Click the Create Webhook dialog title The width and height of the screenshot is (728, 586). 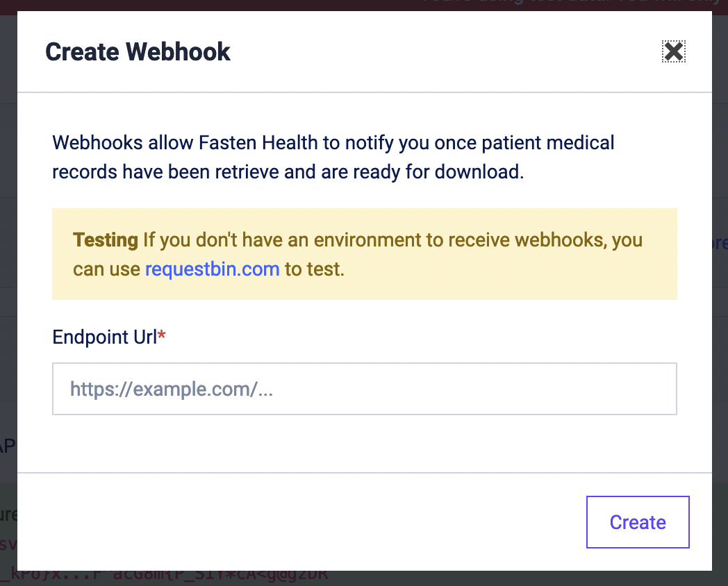[138, 52]
